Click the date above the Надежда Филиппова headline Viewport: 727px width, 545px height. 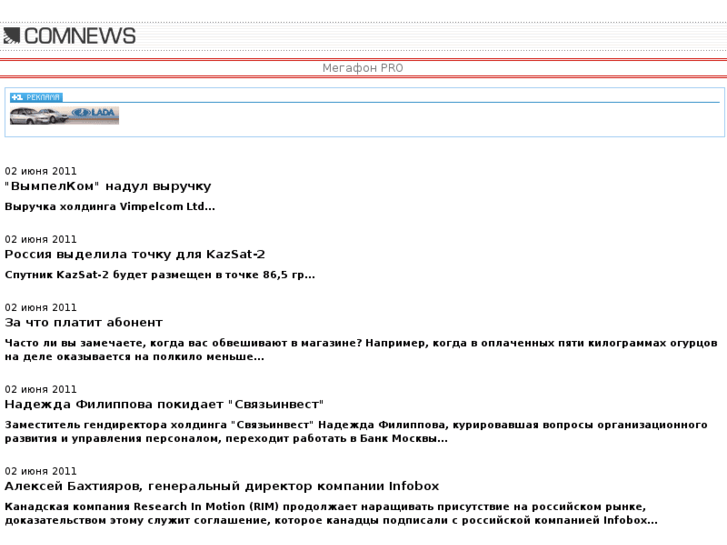[41, 389]
